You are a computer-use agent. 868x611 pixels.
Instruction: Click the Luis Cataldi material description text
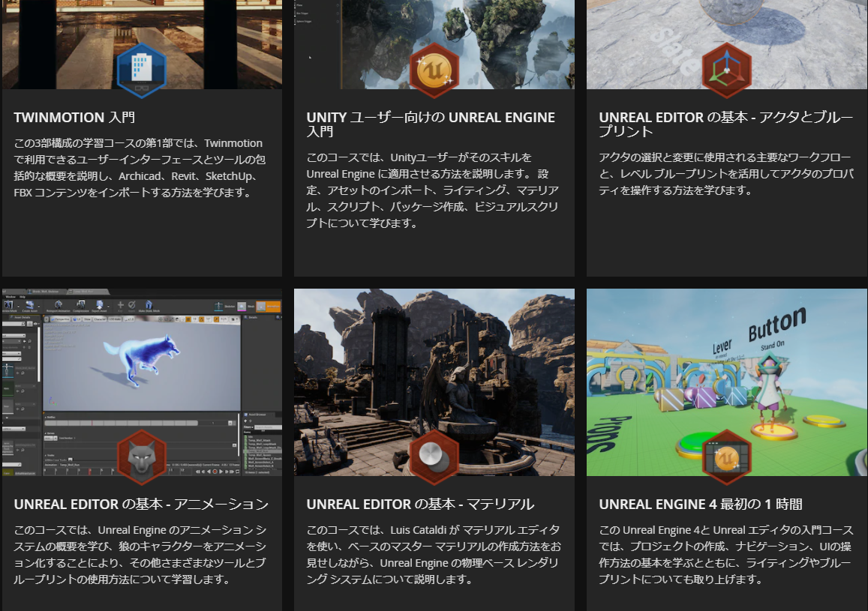(x=434, y=555)
